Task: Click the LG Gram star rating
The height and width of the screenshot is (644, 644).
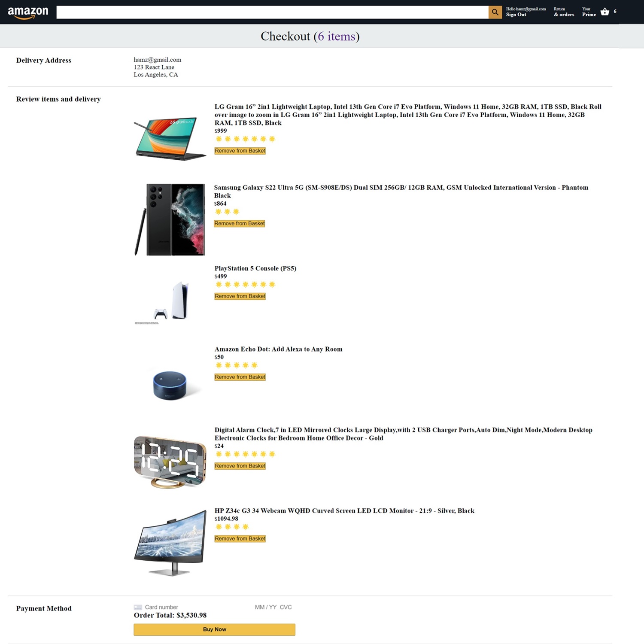Action: click(x=245, y=139)
